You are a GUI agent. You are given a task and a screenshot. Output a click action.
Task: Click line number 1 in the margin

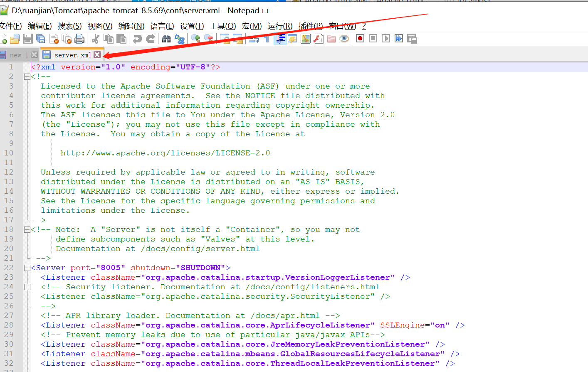11,67
